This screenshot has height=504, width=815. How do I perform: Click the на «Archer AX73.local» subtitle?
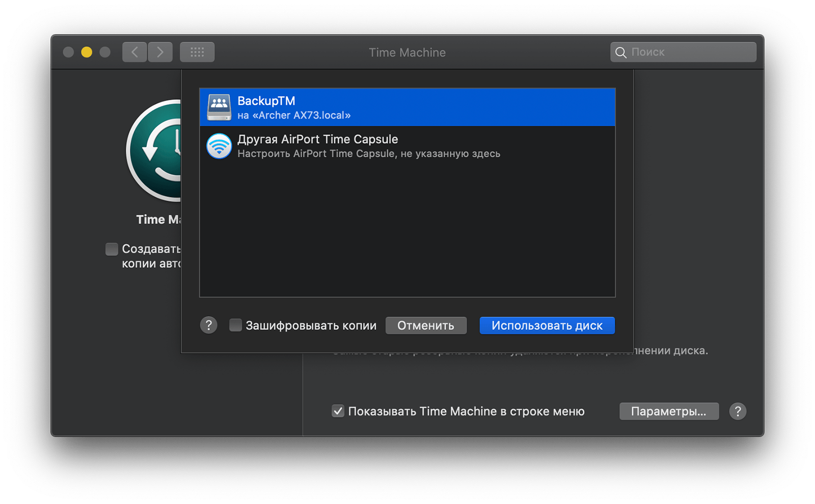[294, 116]
